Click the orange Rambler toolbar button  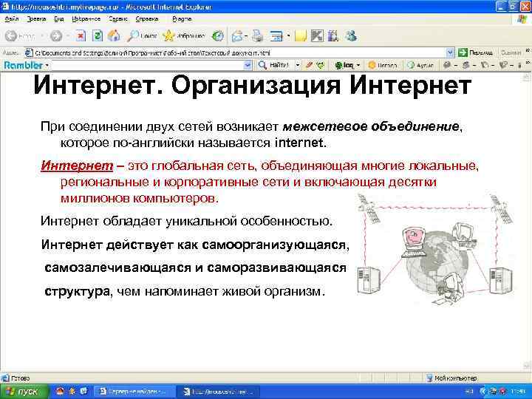[x=383, y=65]
